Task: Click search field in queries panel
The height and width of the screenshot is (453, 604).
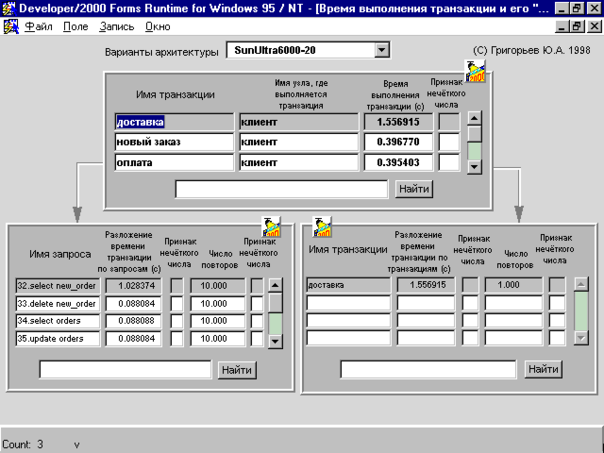Action: click(125, 370)
